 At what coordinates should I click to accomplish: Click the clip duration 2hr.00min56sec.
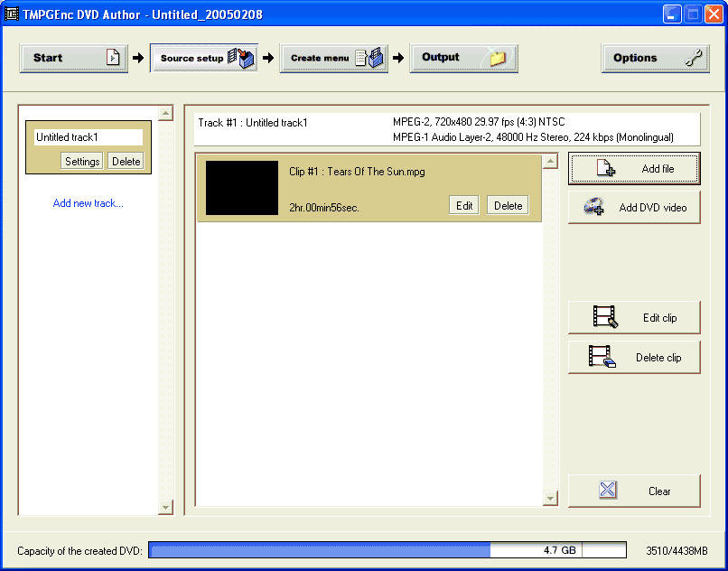[324, 208]
